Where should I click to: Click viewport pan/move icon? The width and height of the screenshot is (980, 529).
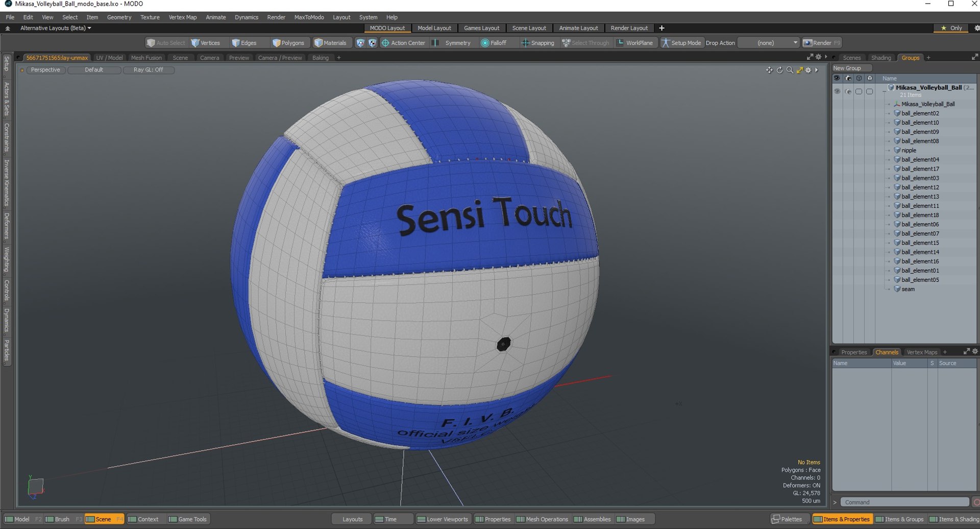tap(769, 70)
